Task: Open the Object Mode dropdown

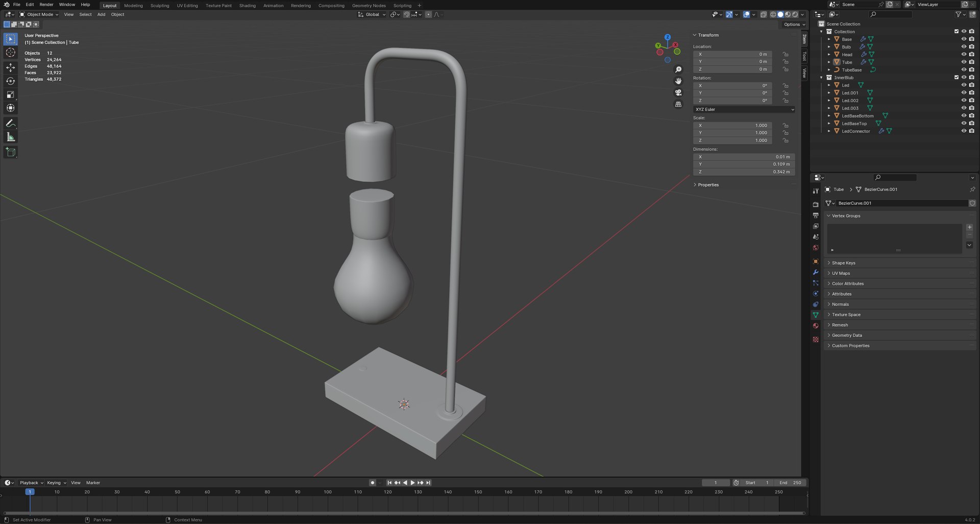Action: [39, 14]
